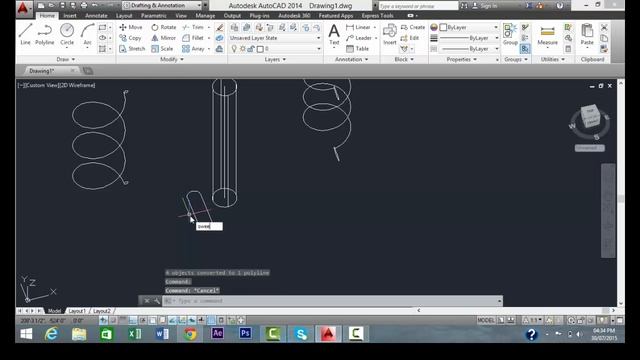Choose the Rotate command
640x360 pixels.
(164, 27)
